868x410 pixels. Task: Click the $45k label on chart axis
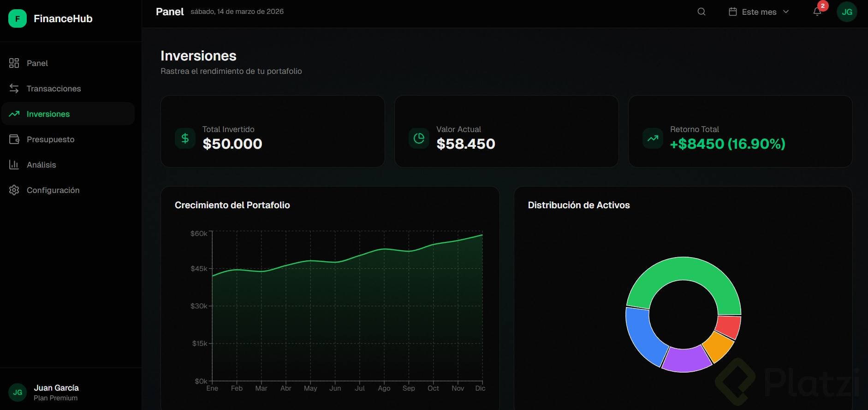coord(199,269)
